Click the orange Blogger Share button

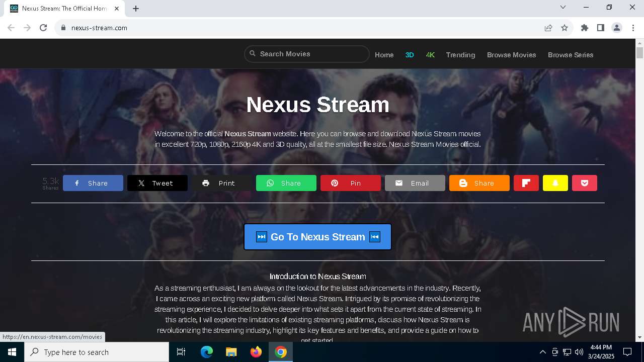[x=479, y=183]
